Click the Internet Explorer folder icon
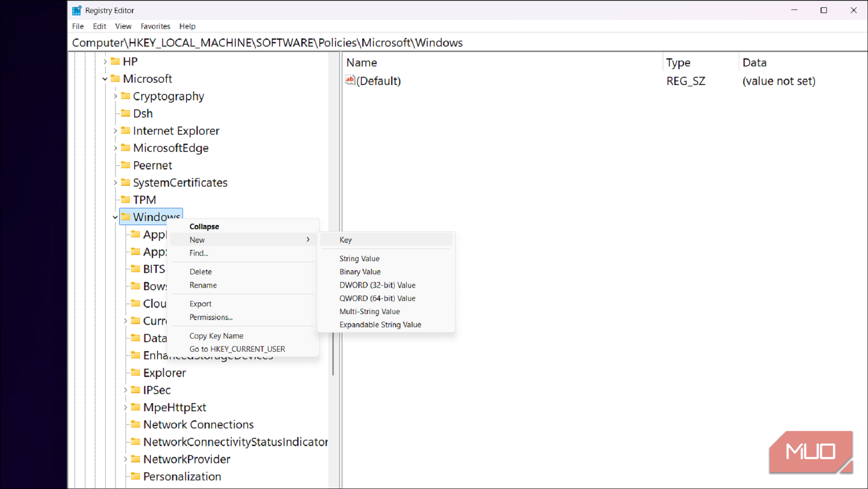 126,130
